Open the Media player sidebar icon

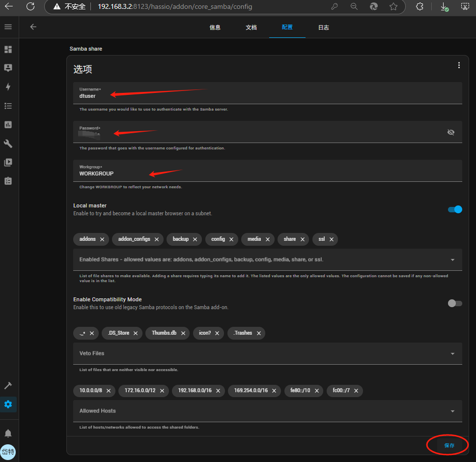tap(8, 162)
